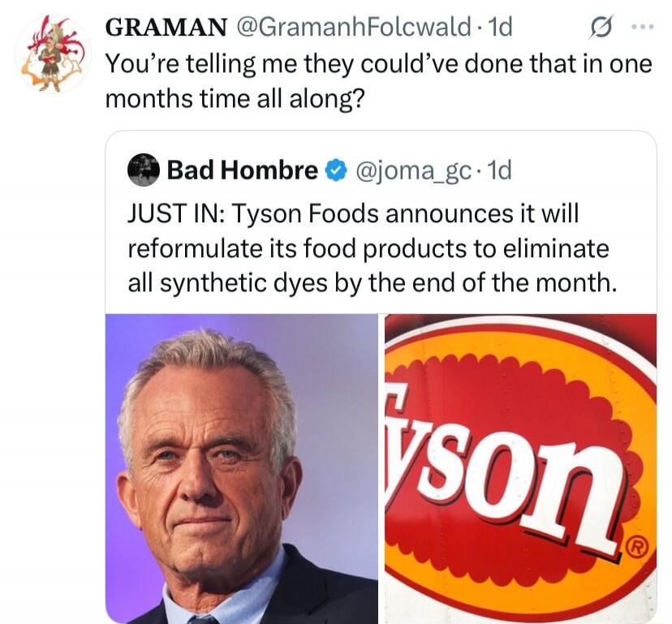Click the quoted tweet's 1d timestamp

coord(499,170)
